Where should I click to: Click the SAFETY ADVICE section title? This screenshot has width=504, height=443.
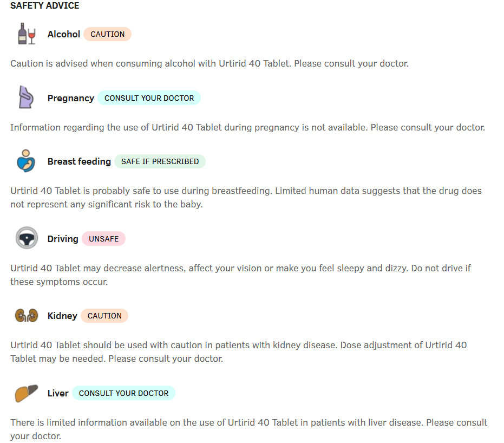pyautogui.click(x=45, y=6)
